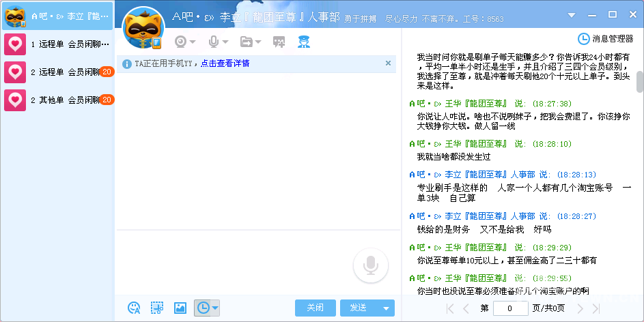Go to first page of history
Image resolution: width=644 pixels, height=322 pixels.
point(450,308)
